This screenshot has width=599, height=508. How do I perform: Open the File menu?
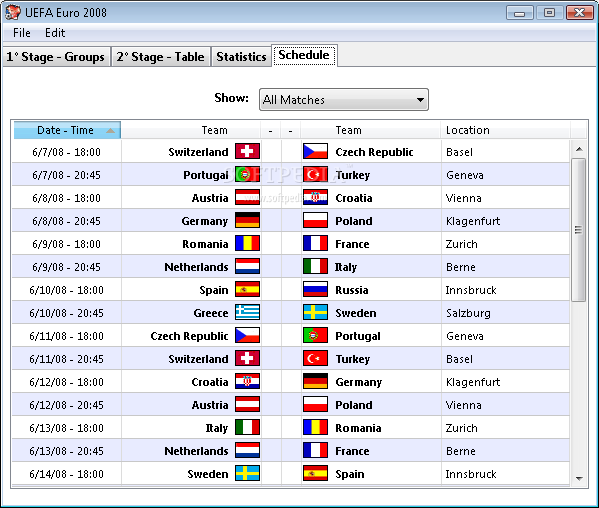(21, 33)
